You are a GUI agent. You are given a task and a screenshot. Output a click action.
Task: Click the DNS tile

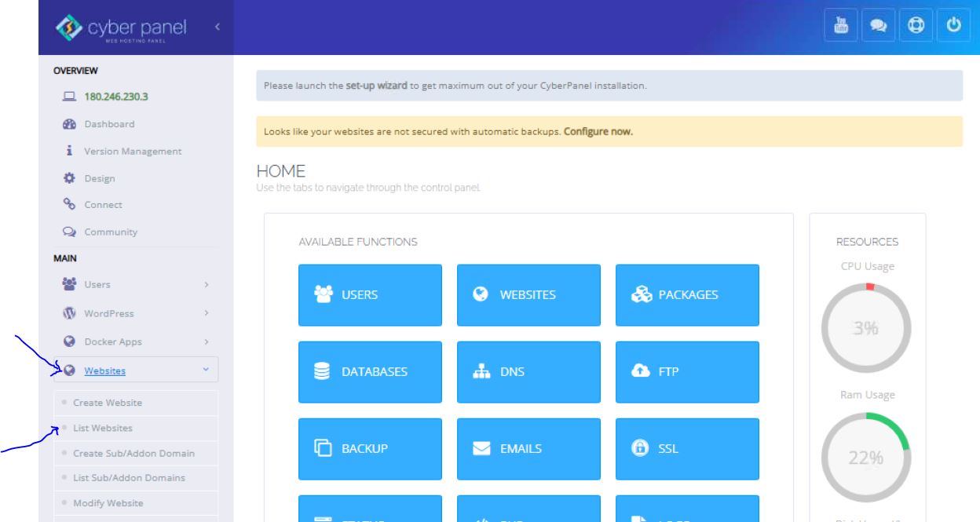tap(528, 373)
